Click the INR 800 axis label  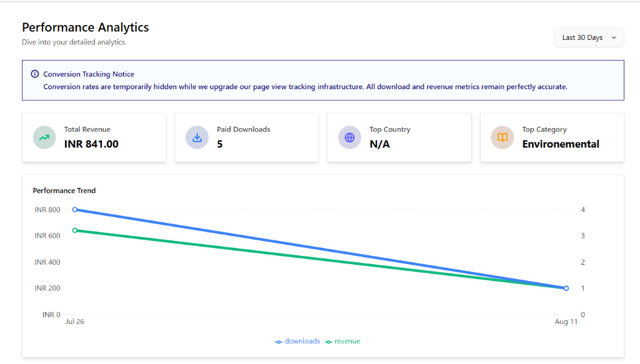tap(47, 210)
